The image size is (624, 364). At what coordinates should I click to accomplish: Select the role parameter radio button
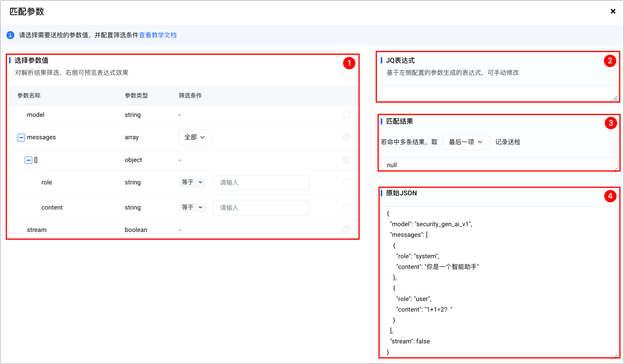(347, 182)
